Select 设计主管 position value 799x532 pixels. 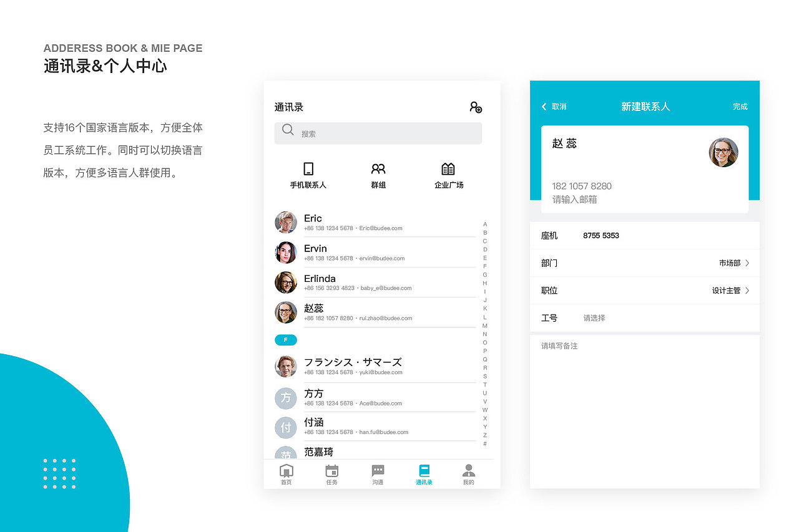pos(726,291)
